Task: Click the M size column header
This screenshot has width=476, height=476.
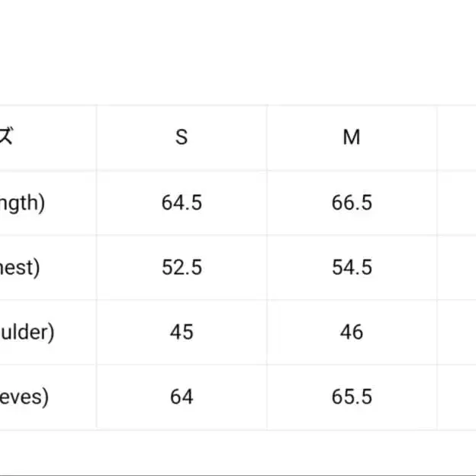Action: [x=352, y=137]
